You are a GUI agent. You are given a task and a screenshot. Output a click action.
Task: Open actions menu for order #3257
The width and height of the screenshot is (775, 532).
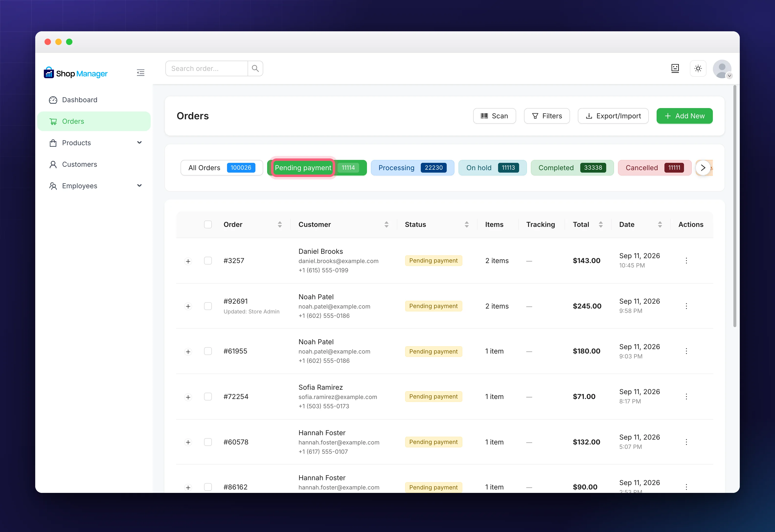coord(686,261)
